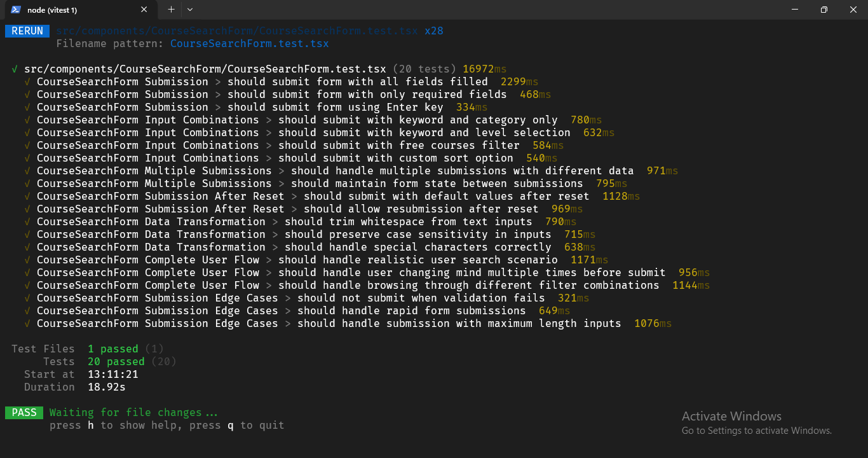Click the checkmark beside the test file path
868x458 pixels.
coord(15,69)
